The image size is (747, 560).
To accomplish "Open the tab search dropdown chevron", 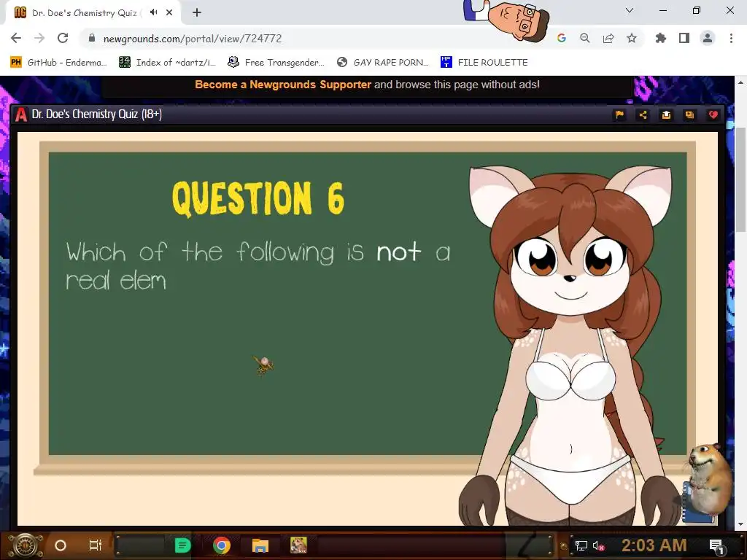I will (x=630, y=10).
